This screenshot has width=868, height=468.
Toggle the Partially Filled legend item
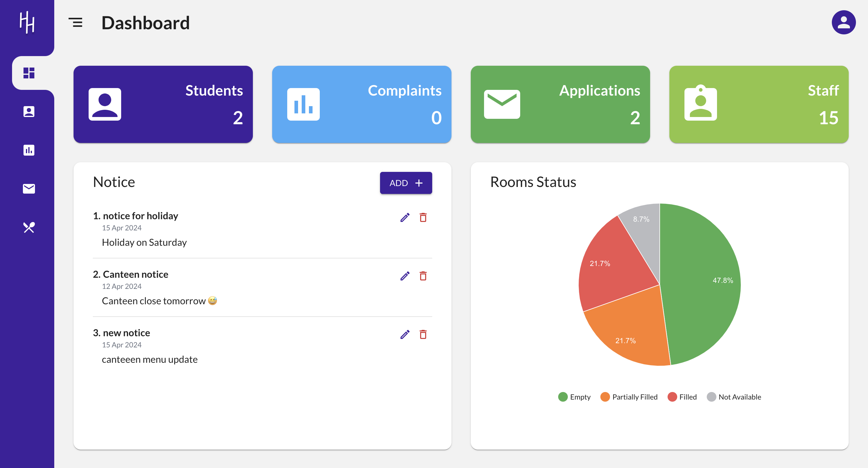tap(629, 397)
